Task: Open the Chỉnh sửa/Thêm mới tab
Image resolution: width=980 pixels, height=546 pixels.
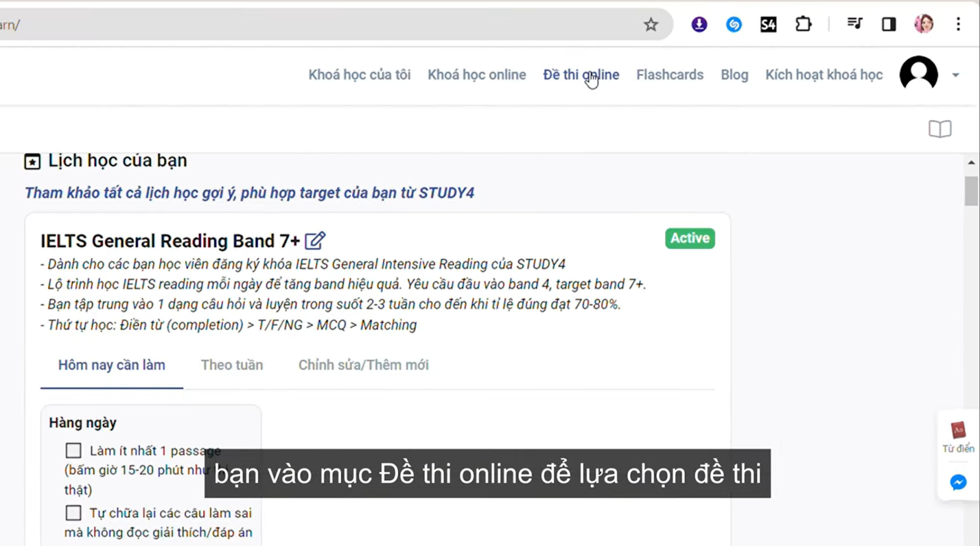Action: coord(363,365)
